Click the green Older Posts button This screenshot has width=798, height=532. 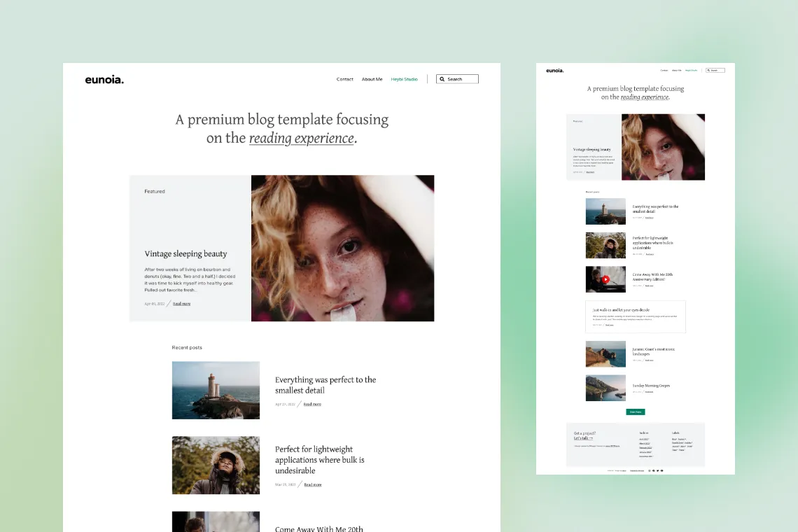click(x=636, y=412)
